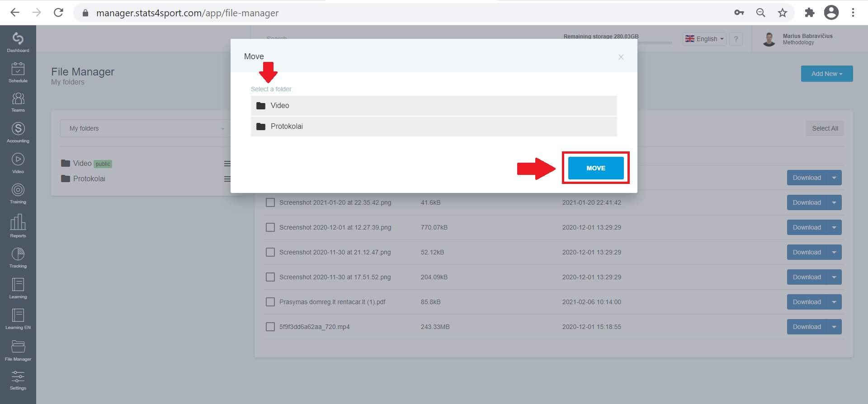Select checkbox for Prasymas domreg.lt rentacar.lt (1).pdf

tap(270, 302)
